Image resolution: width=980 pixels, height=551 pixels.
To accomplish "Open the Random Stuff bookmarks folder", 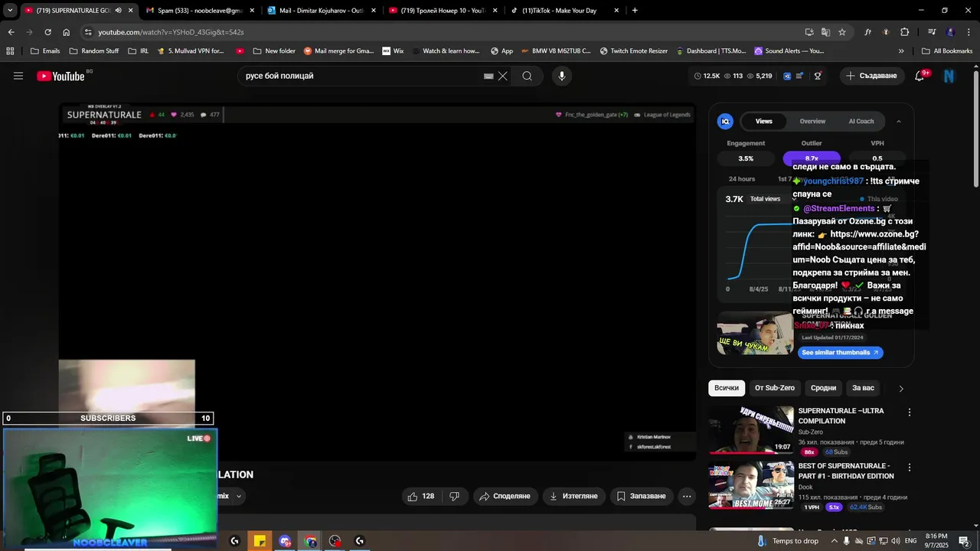I will 93,51.
